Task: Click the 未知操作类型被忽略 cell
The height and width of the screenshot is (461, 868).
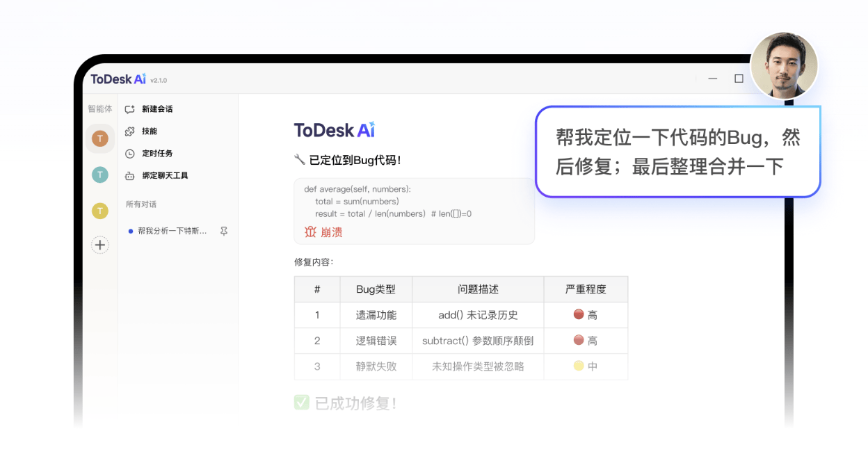Action: (478, 366)
